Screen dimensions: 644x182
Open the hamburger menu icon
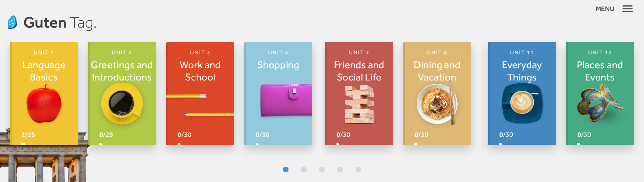click(x=628, y=9)
